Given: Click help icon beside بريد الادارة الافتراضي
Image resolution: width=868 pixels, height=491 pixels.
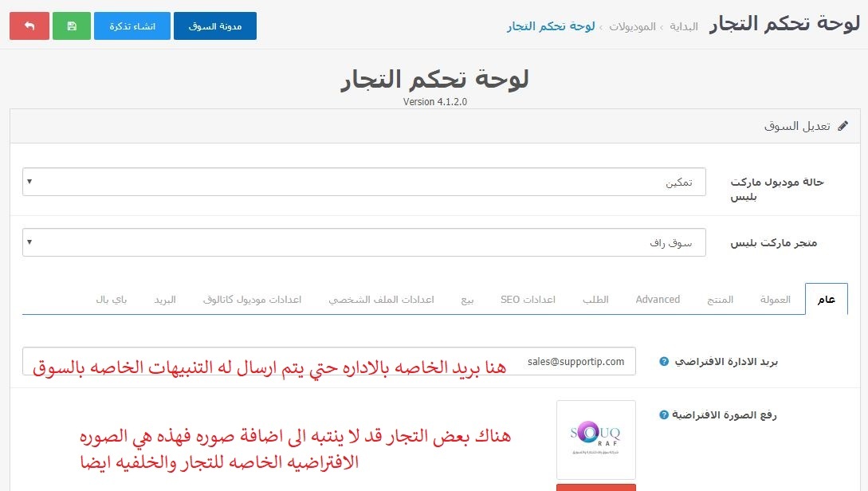Looking at the screenshot, I should 664,361.
